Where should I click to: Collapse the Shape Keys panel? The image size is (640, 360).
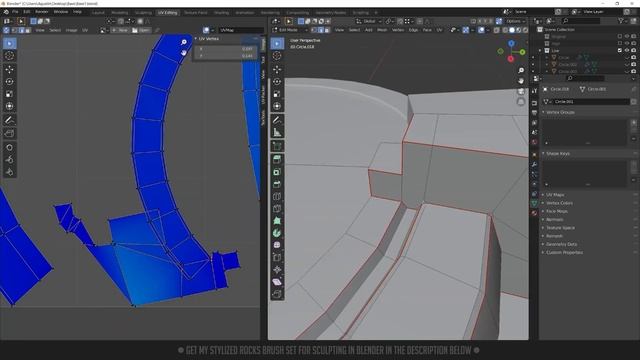[558, 153]
